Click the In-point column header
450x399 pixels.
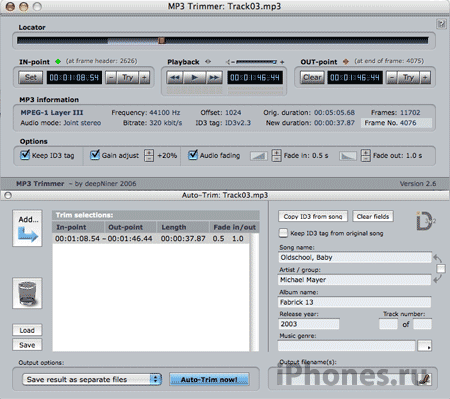pyautogui.click(x=78, y=227)
